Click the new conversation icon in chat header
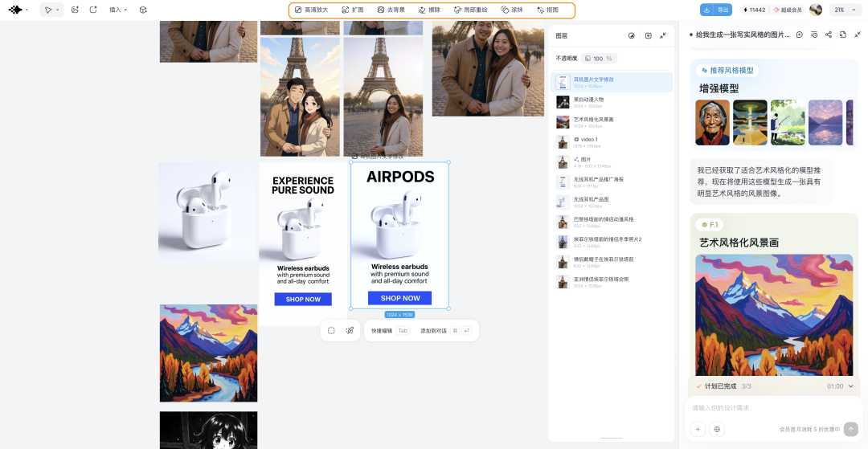Screen dimensions: 868x449 tap(842, 35)
